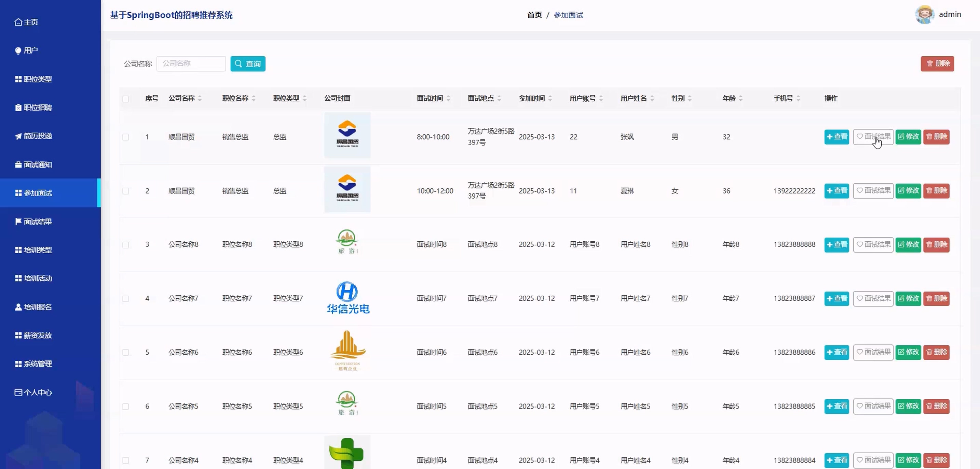Click 首页 breadcrumb link

[x=534, y=15]
